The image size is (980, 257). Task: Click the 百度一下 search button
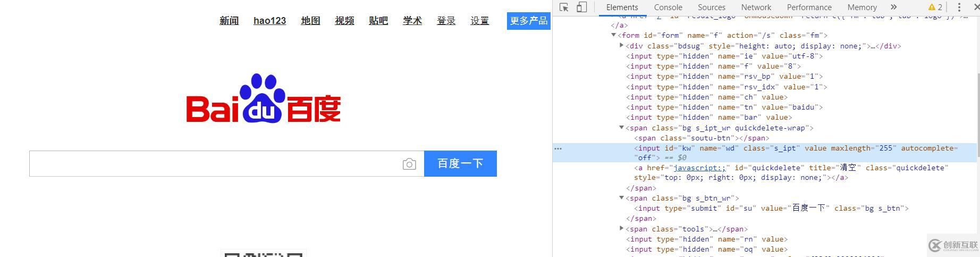460,163
